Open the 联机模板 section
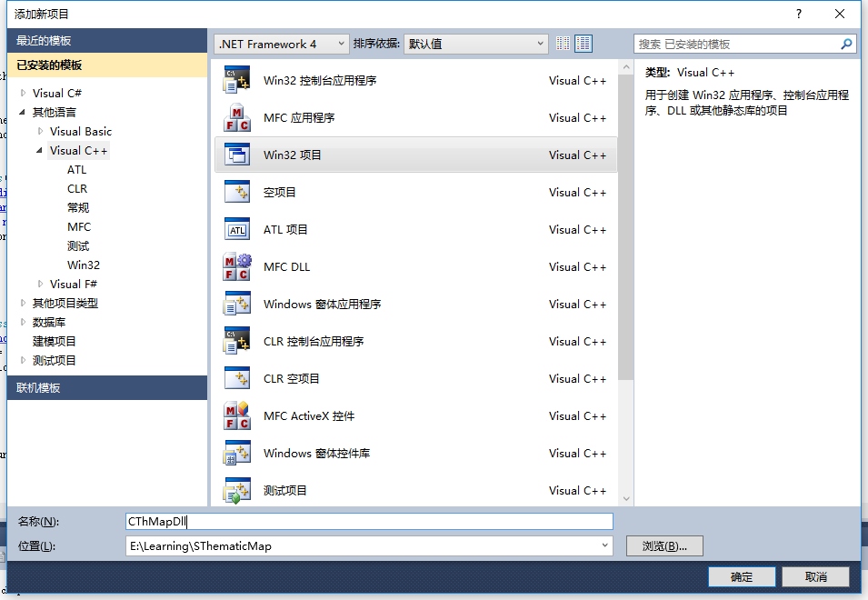This screenshot has height=600, width=868. [x=107, y=387]
